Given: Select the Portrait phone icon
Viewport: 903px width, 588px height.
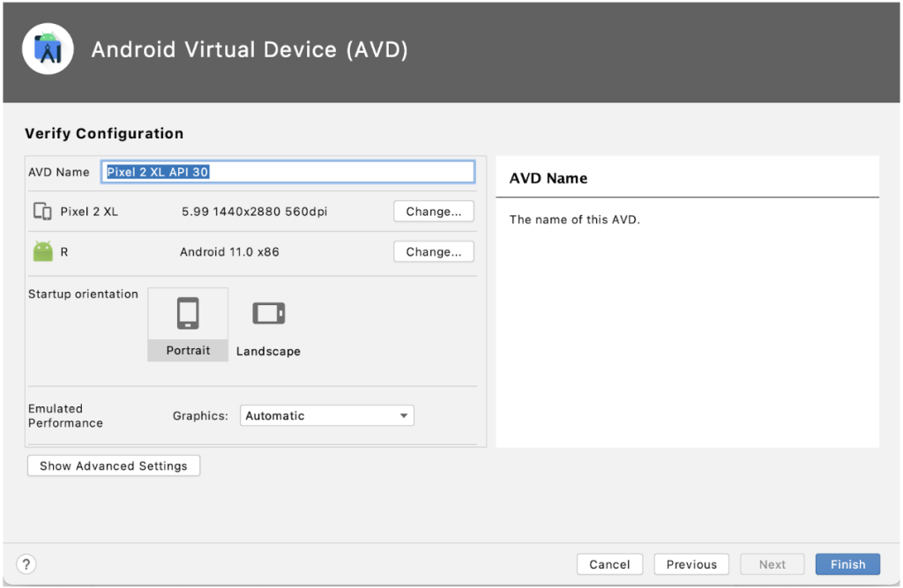Looking at the screenshot, I should click(188, 314).
